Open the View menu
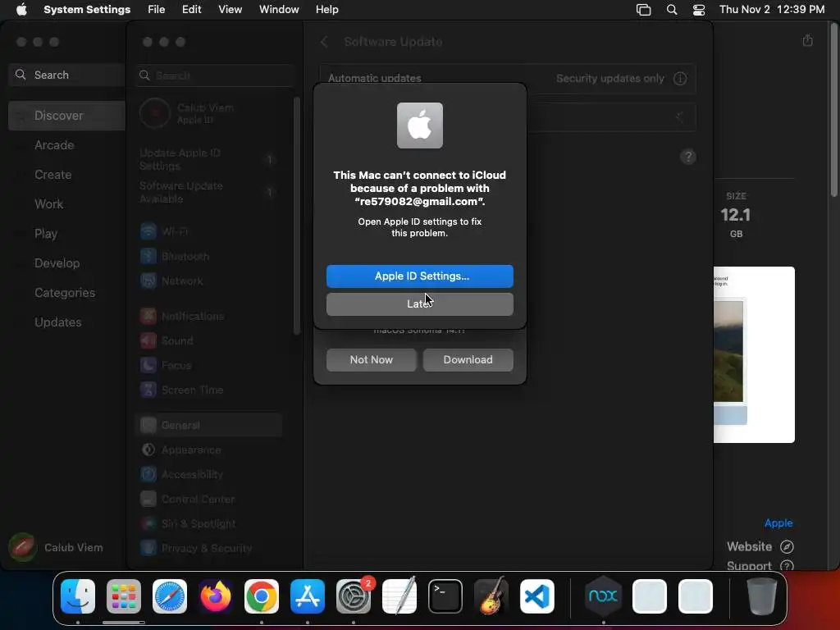This screenshot has height=630, width=840. [230, 10]
